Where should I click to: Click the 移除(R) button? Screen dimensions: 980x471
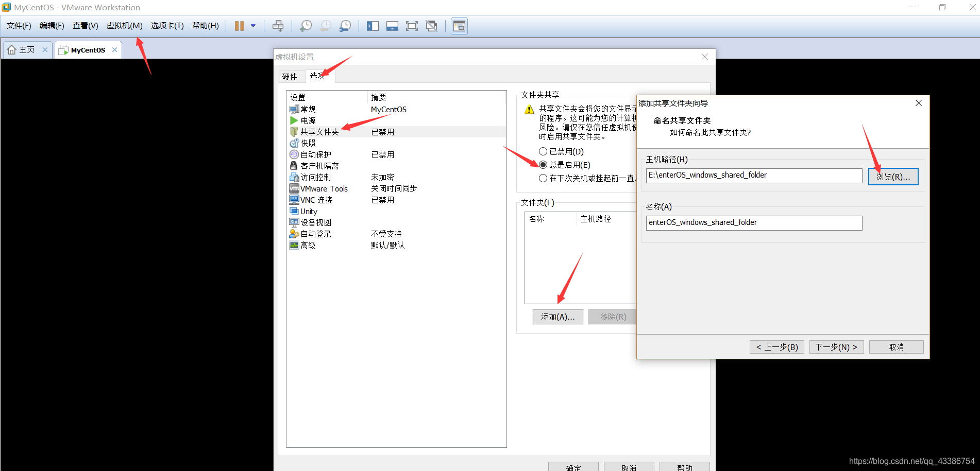(613, 317)
